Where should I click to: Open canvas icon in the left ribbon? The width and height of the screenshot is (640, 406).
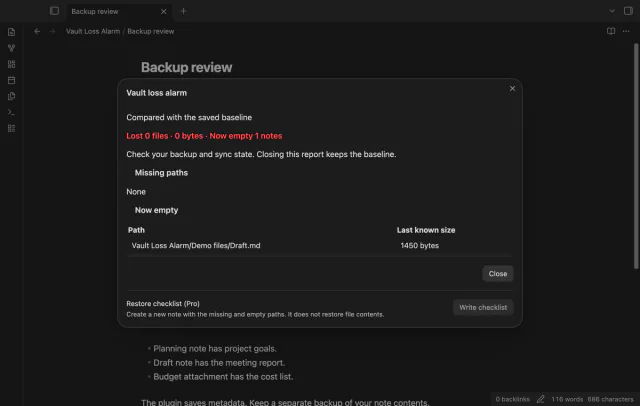[x=11, y=64]
